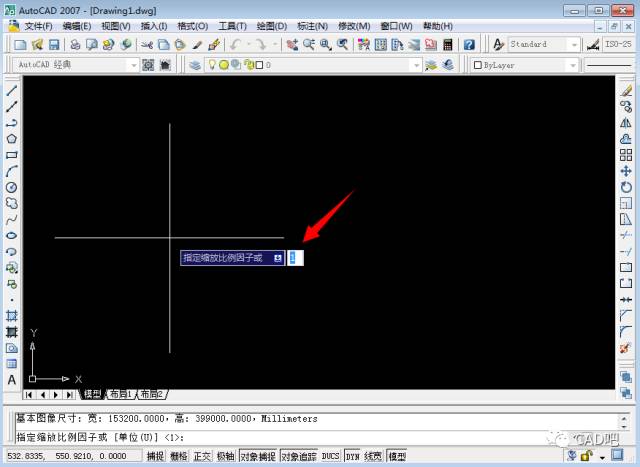
Task: Click the 极轴 polar tracking button
Action: click(x=225, y=456)
